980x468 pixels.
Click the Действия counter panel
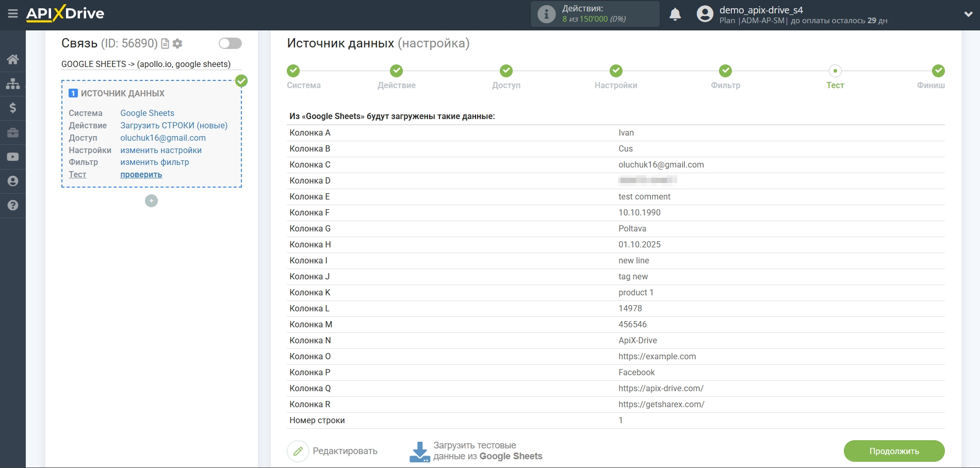pyautogui.click(x=595, y=14)
